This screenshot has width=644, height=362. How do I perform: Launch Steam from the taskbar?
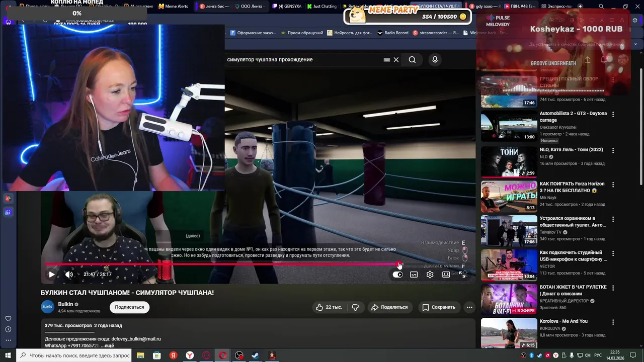(x=256, y=355)
